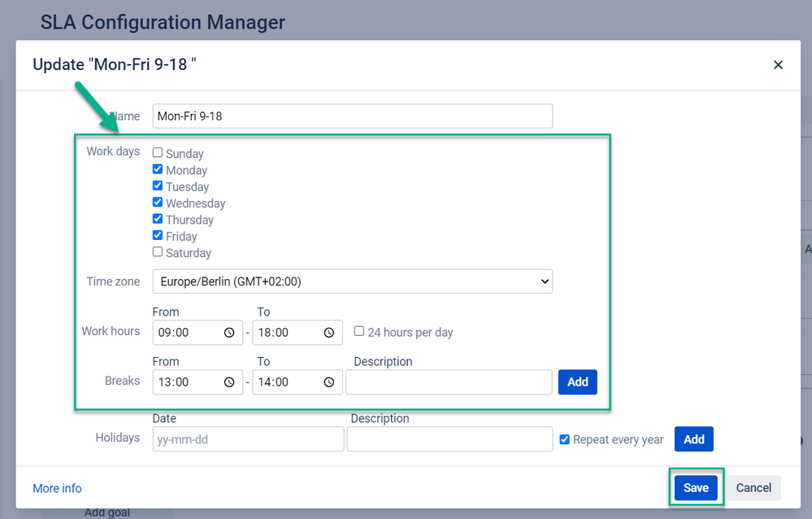The height and width of the screenshot is (519, 812).
Task: Click the SLA Configuration Manager heading
Action: 163,22
